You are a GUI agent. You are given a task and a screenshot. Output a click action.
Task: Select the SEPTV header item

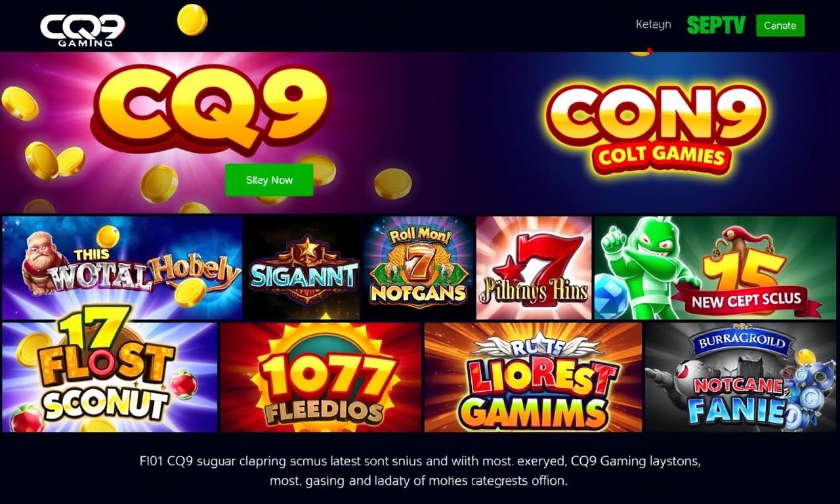pyautogui.click(x=716, y=26)
